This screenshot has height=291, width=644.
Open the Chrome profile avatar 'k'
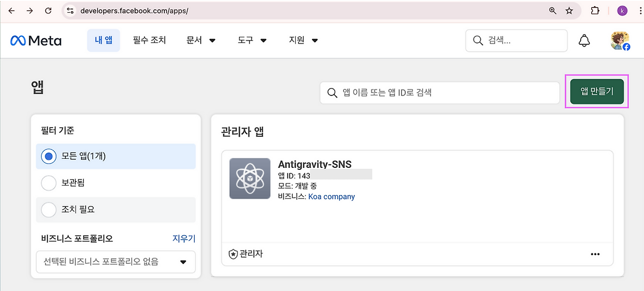click(622, 11)
